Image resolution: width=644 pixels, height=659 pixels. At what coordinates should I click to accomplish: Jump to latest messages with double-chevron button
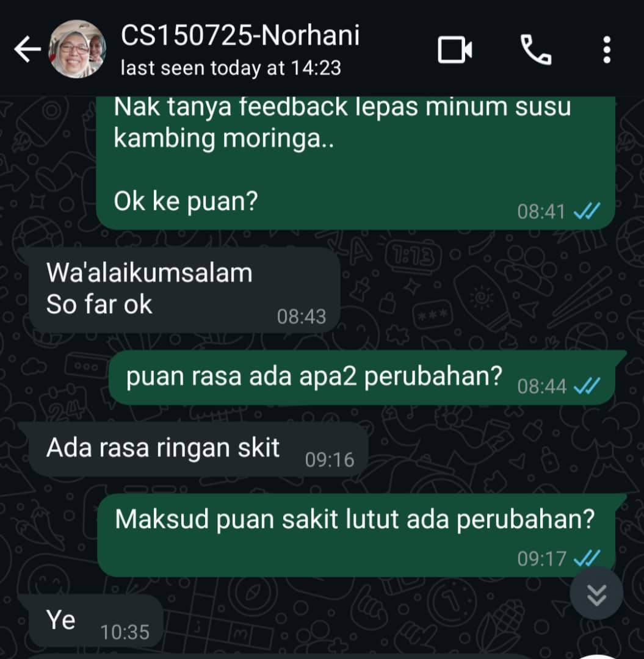pyautogui.click(x=596, y=593)
